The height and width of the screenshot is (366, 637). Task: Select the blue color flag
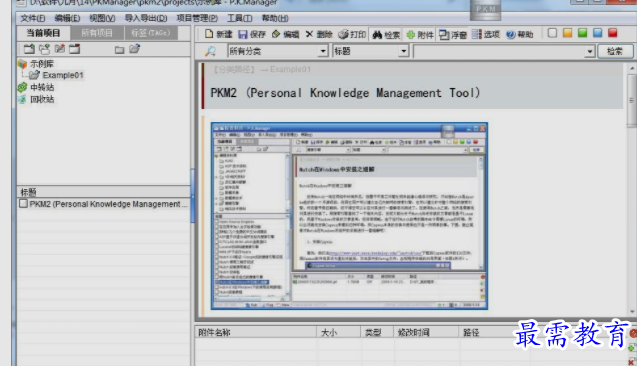click(598, 33)
